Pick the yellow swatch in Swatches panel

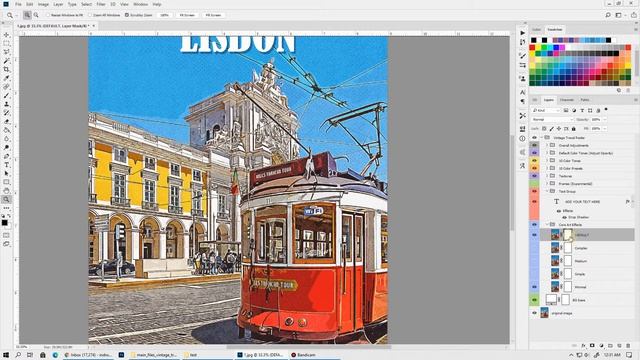point(538,48)
